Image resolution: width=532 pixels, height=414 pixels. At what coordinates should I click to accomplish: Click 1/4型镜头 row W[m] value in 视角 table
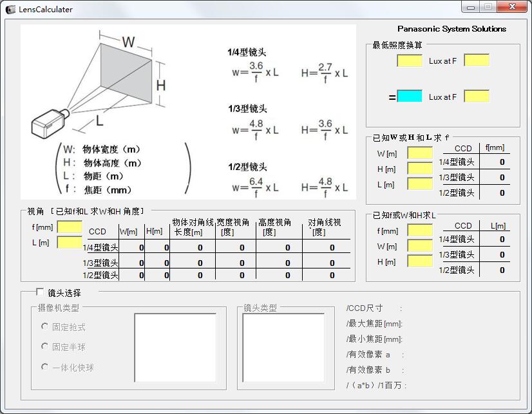pos(142,248)
